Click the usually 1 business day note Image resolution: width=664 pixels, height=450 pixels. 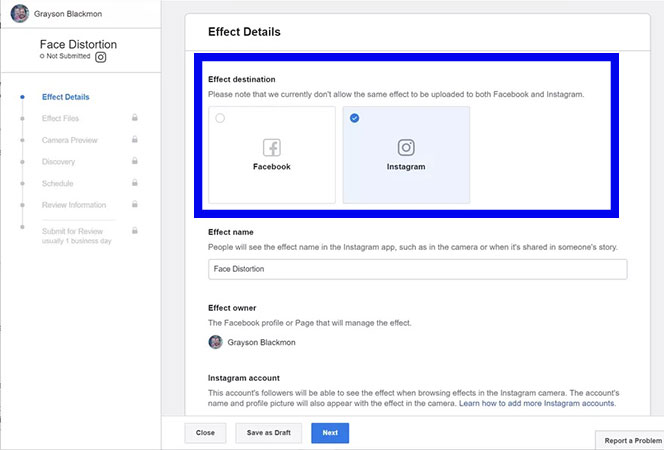click(77, 241)
